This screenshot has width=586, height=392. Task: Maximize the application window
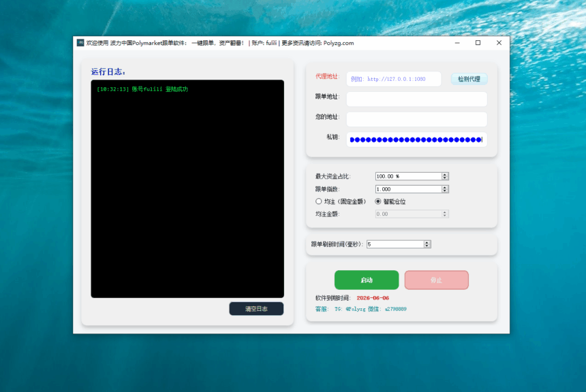pos(478,43)
